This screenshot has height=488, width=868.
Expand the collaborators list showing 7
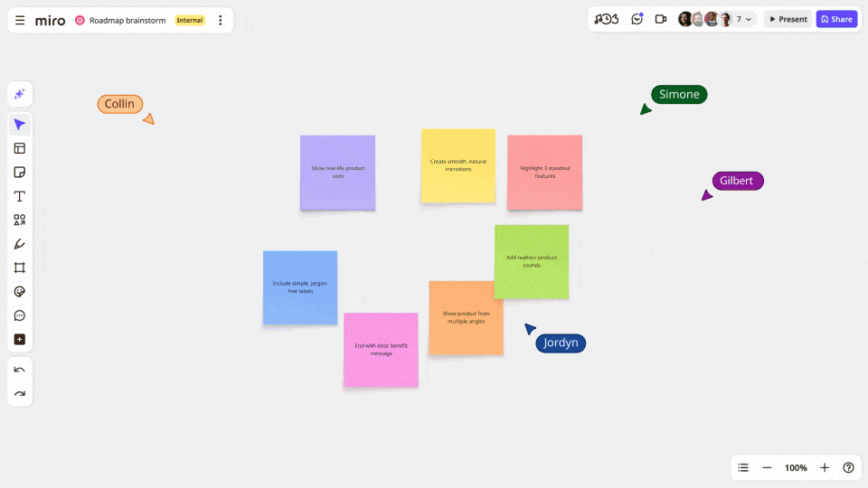(x=744, y=19)
